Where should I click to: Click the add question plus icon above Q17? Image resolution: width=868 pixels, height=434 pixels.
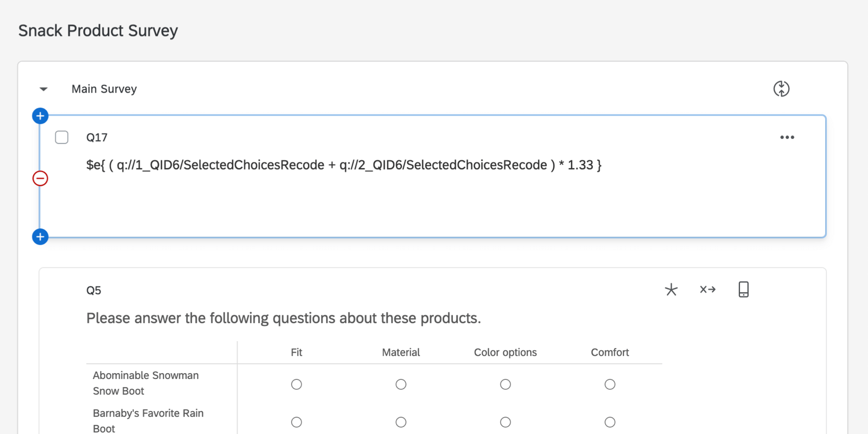[x=40, y=116]
